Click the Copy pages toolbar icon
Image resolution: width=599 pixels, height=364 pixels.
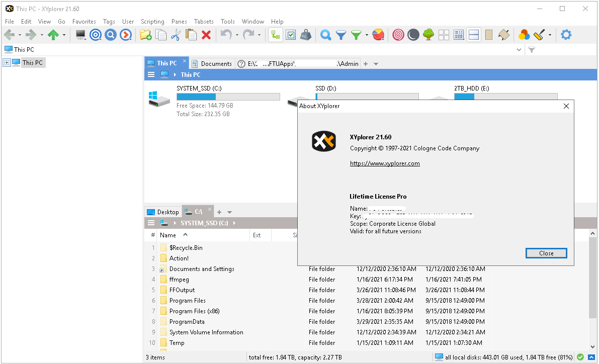click(161, 35)
